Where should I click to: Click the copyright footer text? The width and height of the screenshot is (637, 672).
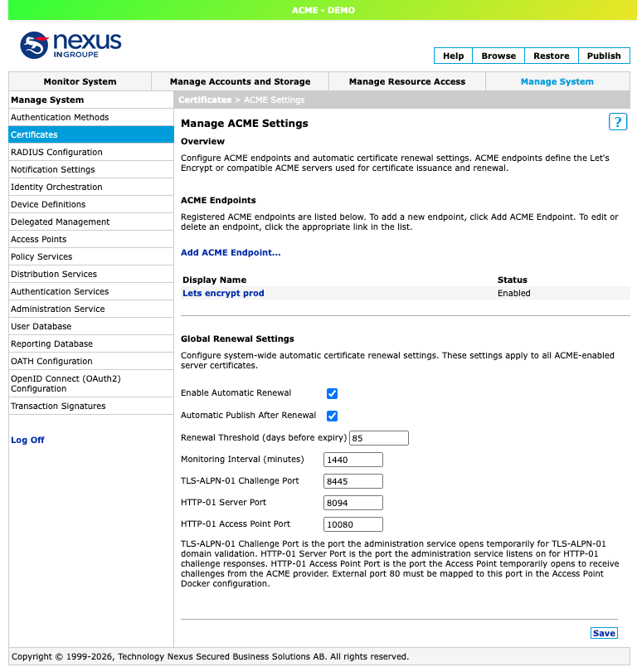click(x=210, y=656)
